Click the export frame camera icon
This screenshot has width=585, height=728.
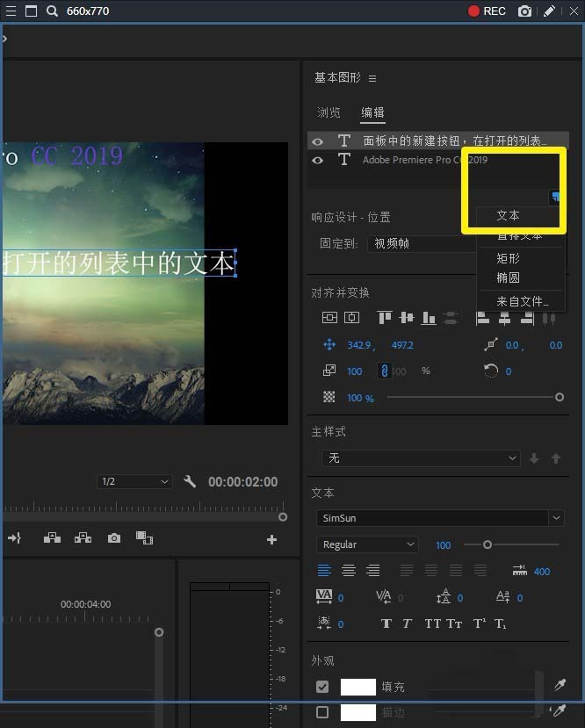(114, 538)
